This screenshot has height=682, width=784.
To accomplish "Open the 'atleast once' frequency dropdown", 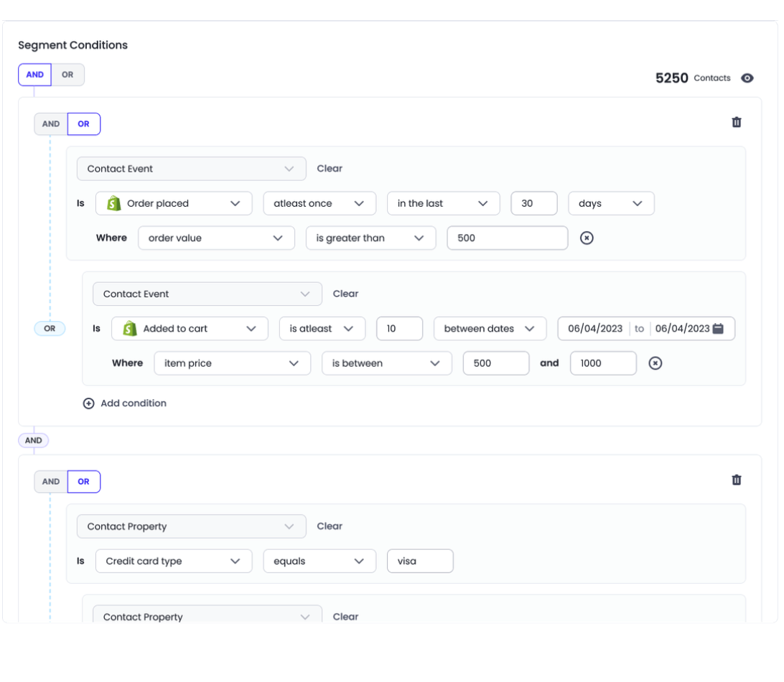I will (x=319, y=204).
